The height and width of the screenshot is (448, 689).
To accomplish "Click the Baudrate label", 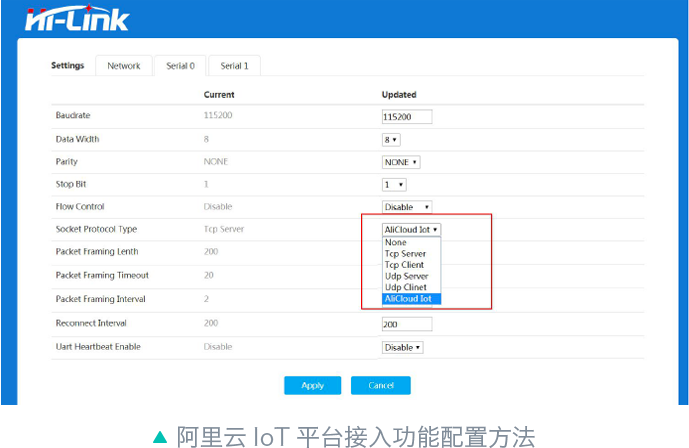I will click(x=73, y=115).
